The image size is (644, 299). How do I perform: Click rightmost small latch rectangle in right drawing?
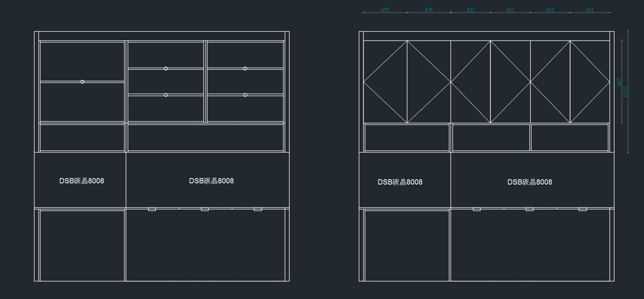pos(582,209)
